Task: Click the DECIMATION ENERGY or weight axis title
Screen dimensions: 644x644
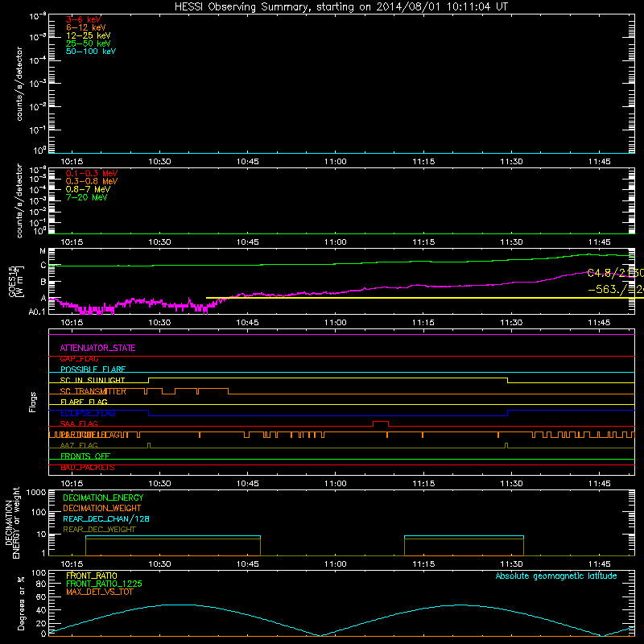Action: click(x=12, y=522)
